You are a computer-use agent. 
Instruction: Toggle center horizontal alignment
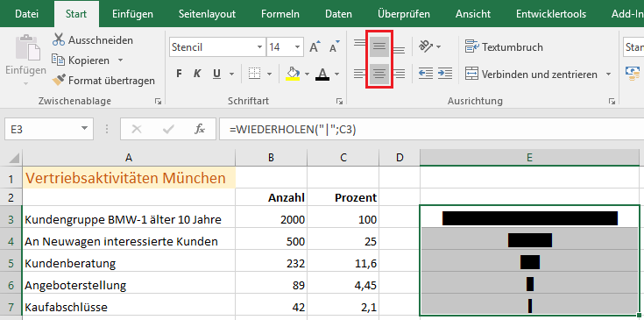pos(379,74)
